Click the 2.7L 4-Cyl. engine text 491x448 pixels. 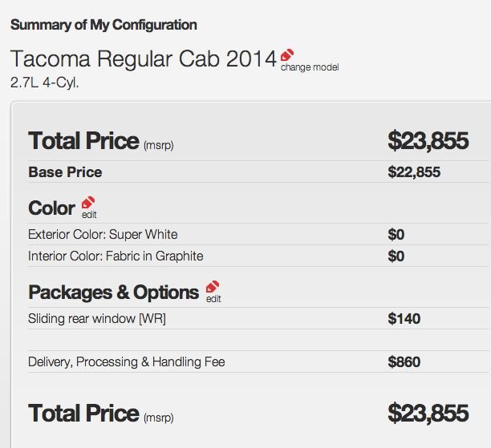pos(44,83)
